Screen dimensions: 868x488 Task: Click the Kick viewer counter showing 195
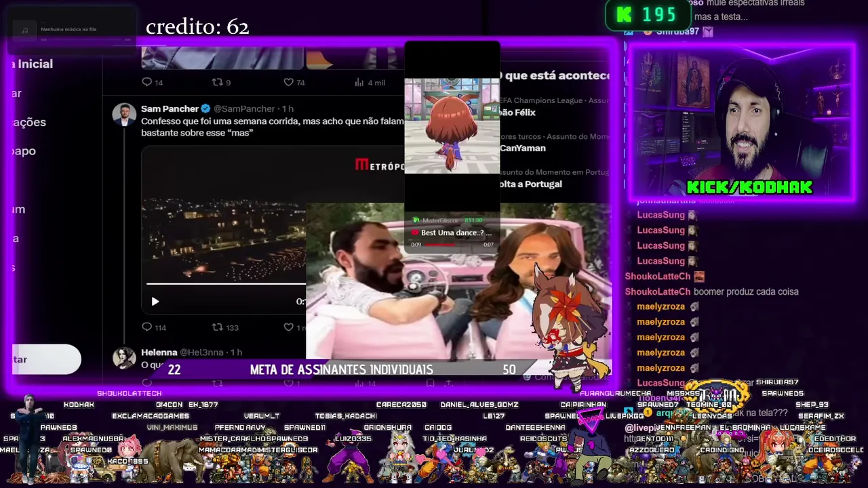(x=647, y=15)
